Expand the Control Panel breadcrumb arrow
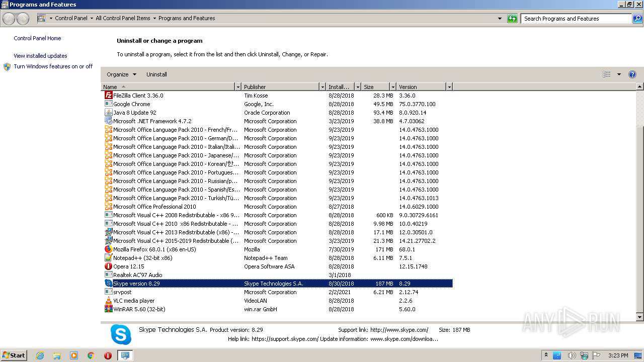Image resolution: width=644 pixels, height=362 pixels. click(x=92, y=18)
